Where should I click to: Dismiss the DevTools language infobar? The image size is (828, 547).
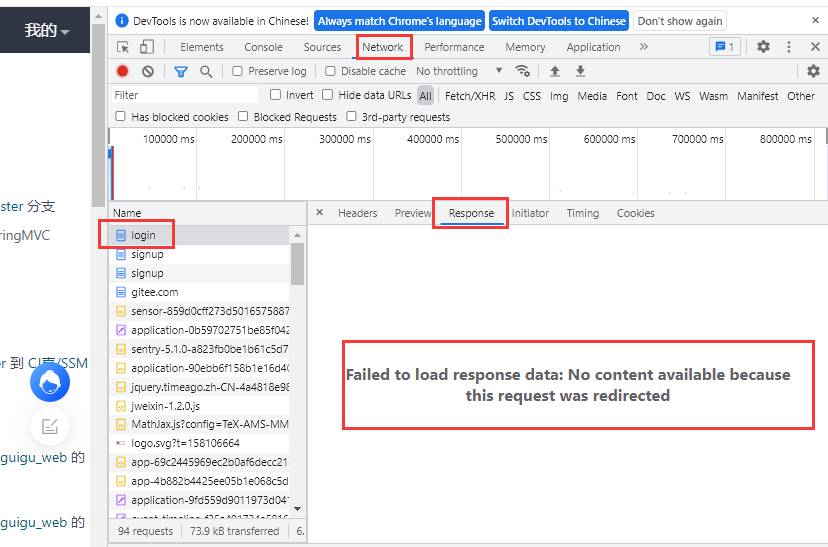coord(815,21)
